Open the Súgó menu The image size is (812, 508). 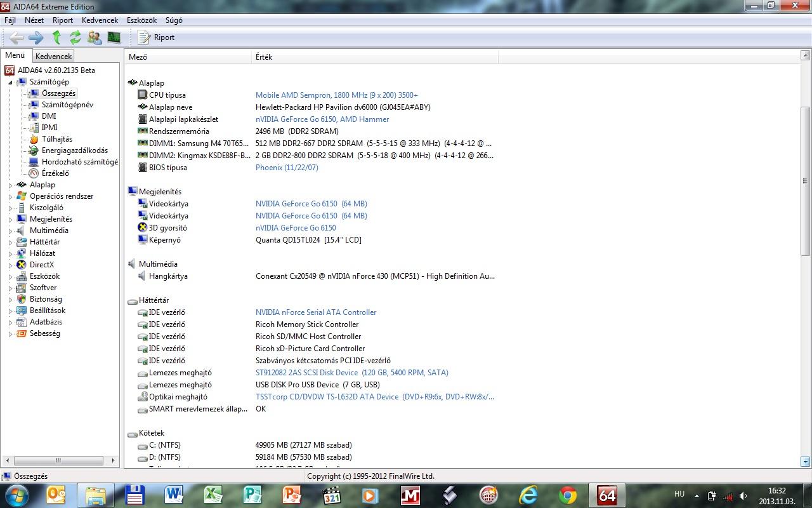(x=174, y=20)
